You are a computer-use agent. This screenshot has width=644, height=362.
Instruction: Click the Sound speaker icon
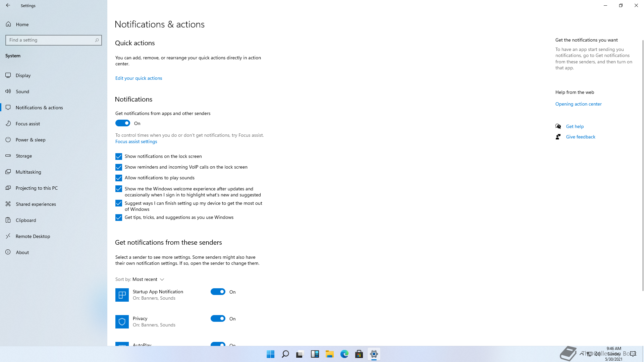(8, 91)
